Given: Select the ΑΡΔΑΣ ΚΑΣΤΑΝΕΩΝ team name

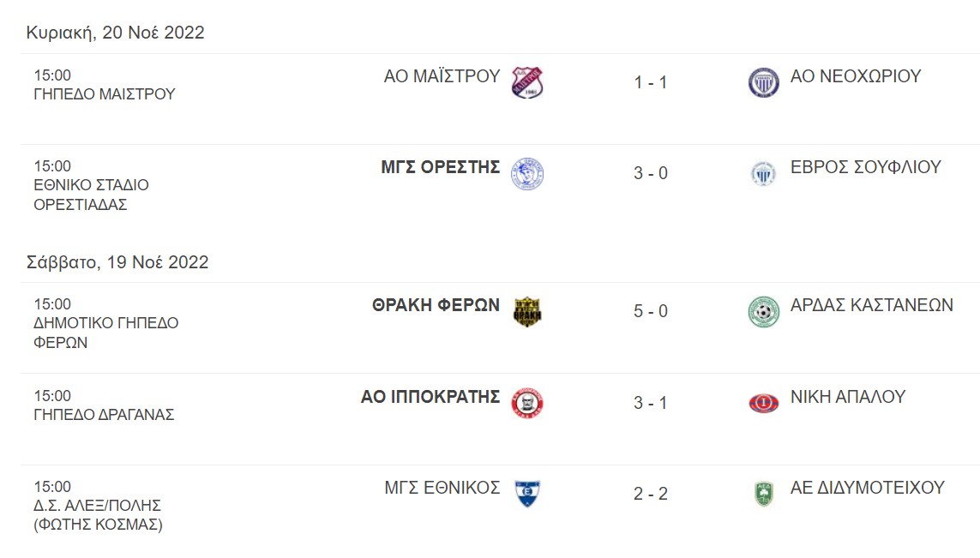Looking at the screenshot, I should click(x=871, y=305).
